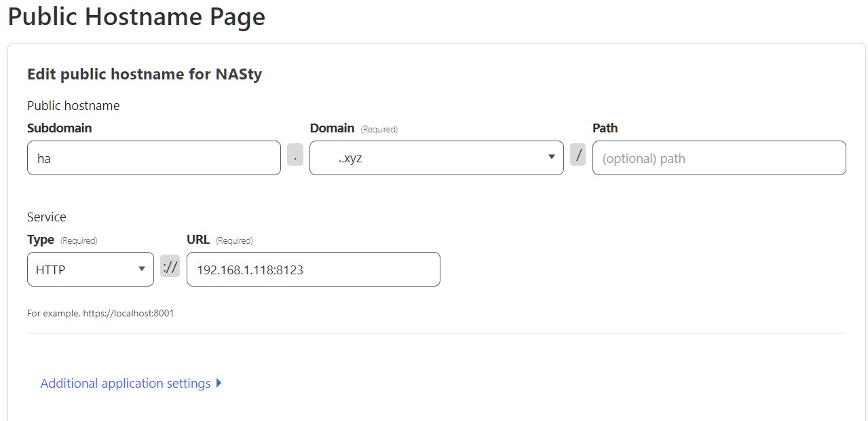
Task: Click the slash separator before Path
Action: (578, 154)
